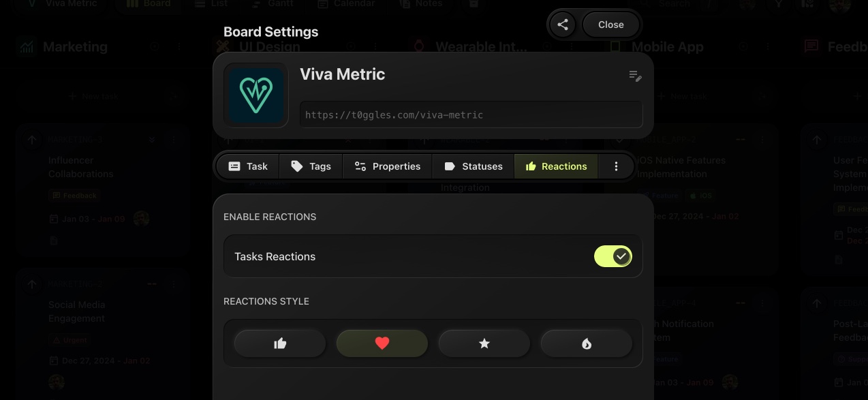Go to the Properties tab
Screen dimensions: 868x400
(387, 166)
